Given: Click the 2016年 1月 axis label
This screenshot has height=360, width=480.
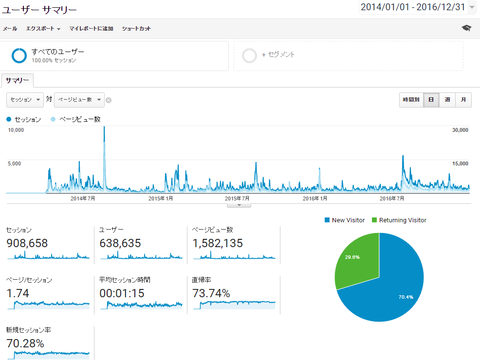Looking at the screenshot, I should click(315, 199).
